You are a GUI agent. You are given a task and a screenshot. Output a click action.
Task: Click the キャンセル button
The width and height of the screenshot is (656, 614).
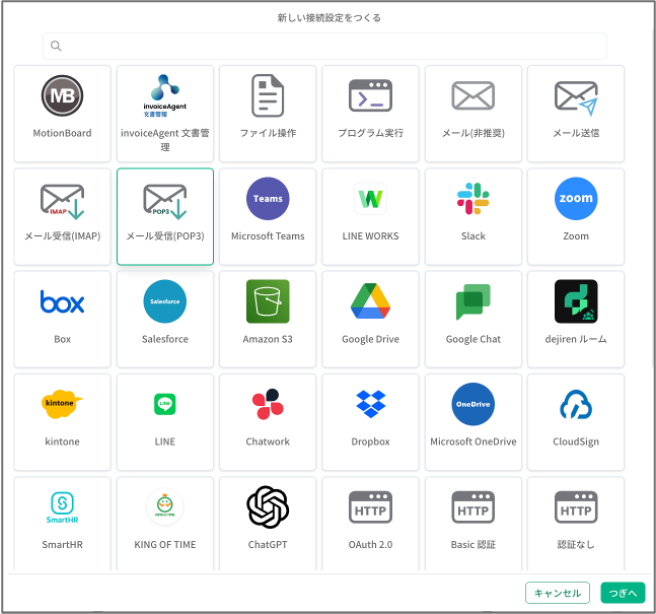(x=557, y=593)
